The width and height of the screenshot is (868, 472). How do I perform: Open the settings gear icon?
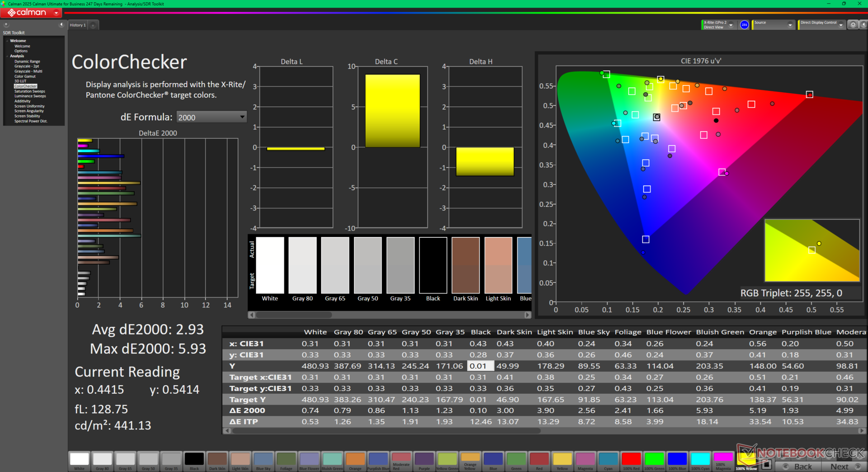(x=853, y=25)
